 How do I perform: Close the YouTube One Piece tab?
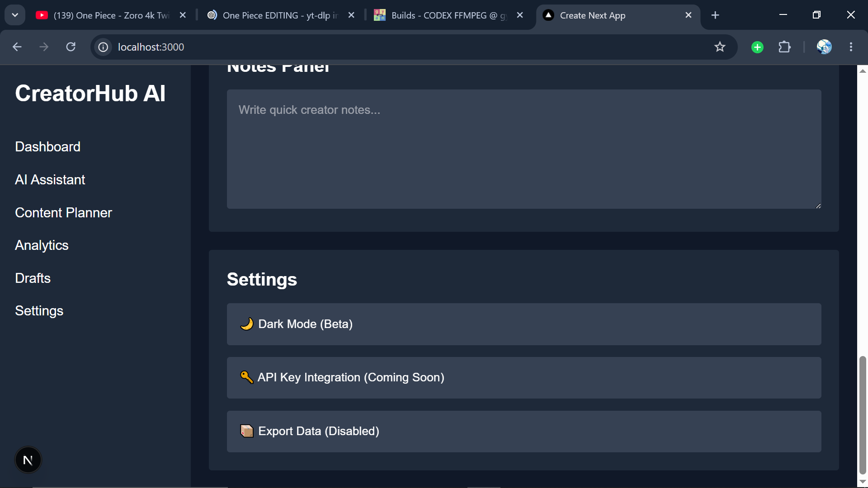(x=183, y=15)
